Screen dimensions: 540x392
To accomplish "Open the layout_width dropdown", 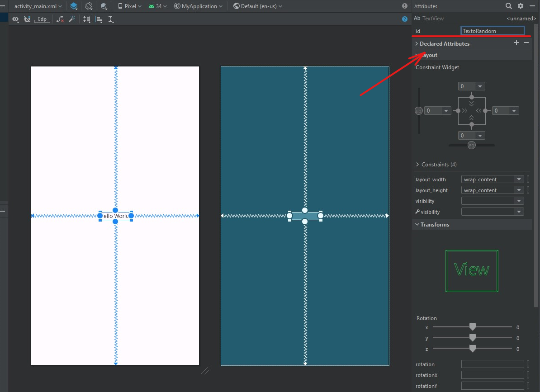I will click(x=519, y=179).
